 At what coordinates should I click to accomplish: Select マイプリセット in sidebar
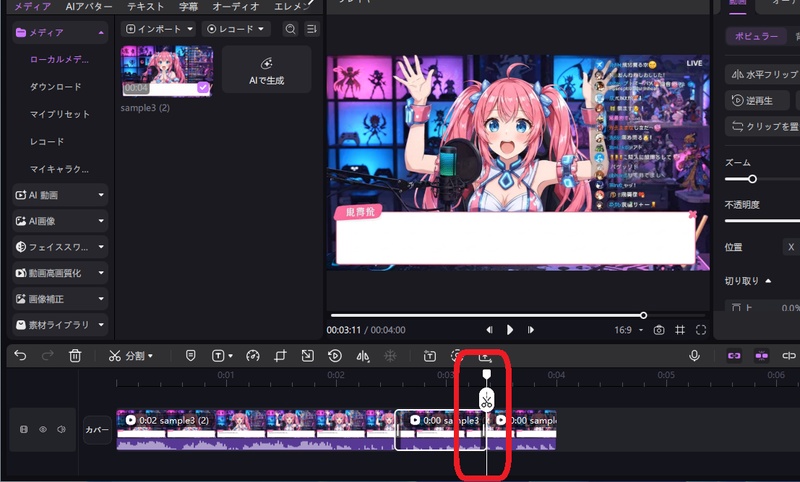(x=60, y=114)
